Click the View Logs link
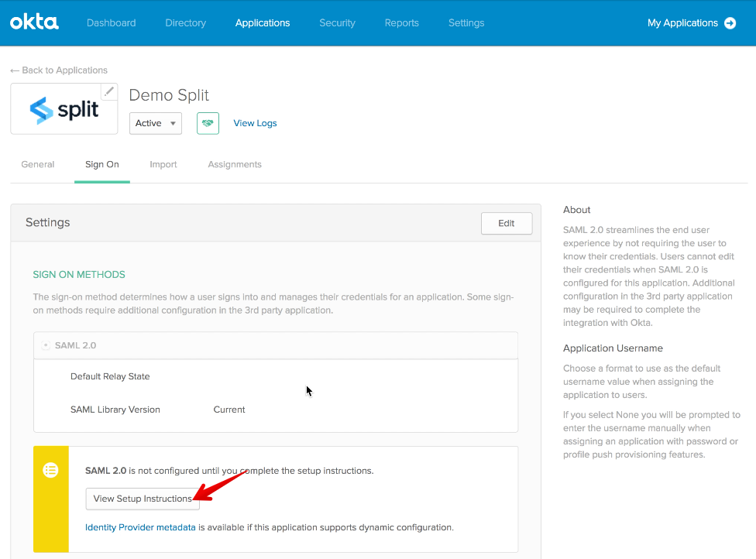Screen dimensions: 756x559 (255, 123)
